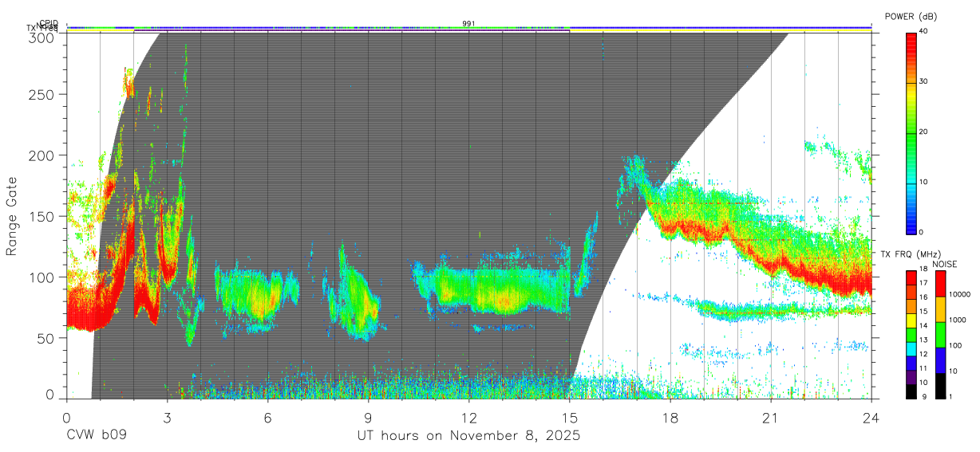
Task: Click the 15 label on TX FRQ scale
Action: point(923,312)
